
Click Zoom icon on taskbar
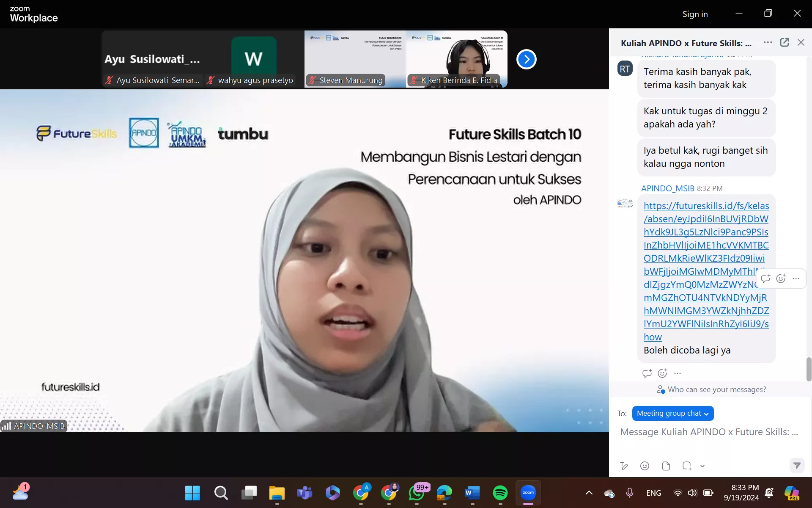(528, 493)
